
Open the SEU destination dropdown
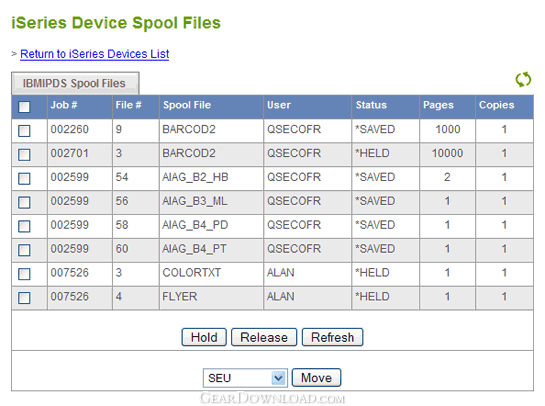[245, 378]
